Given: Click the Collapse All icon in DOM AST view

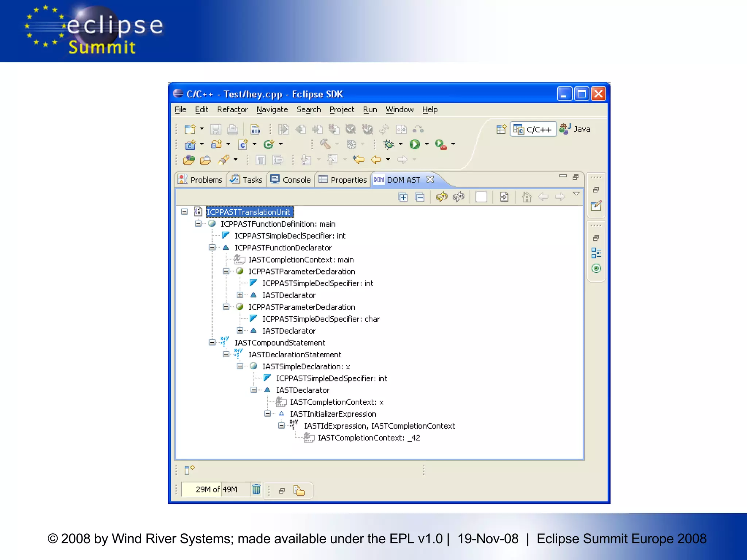Looking at the screenshot, I should pyautogui.click(x=420, y=197).
